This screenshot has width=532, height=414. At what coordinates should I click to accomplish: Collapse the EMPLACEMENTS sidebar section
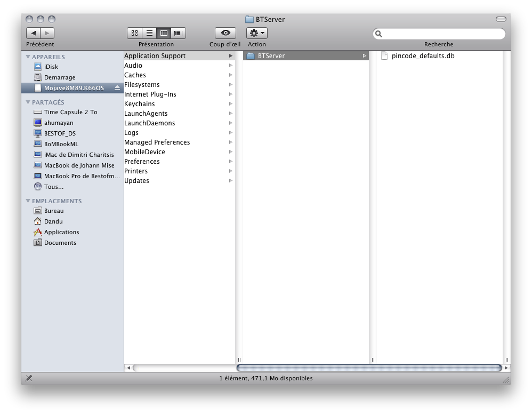pos(28,201)
